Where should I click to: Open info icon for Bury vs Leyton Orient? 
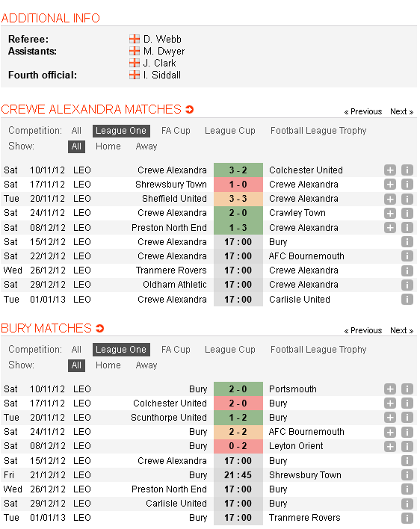[x=407, y=446]
